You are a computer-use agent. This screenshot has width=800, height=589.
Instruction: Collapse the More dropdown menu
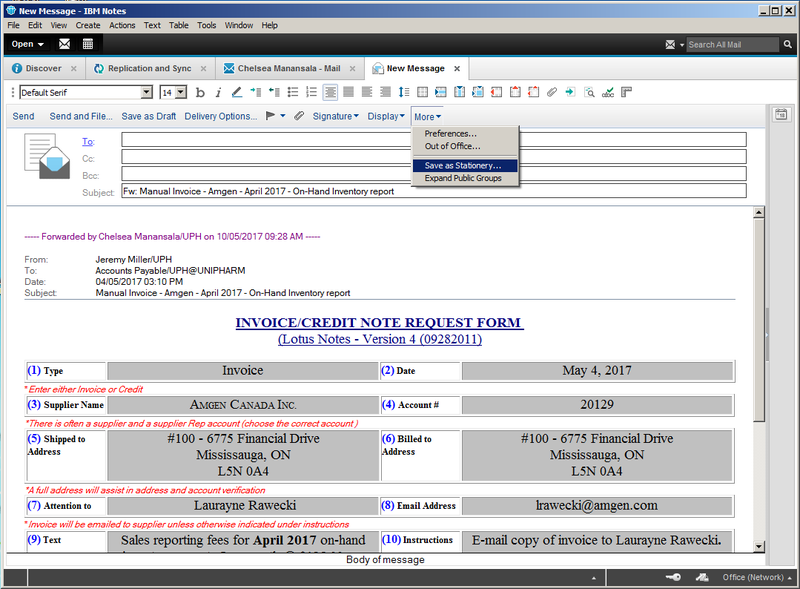pos(427,117)
